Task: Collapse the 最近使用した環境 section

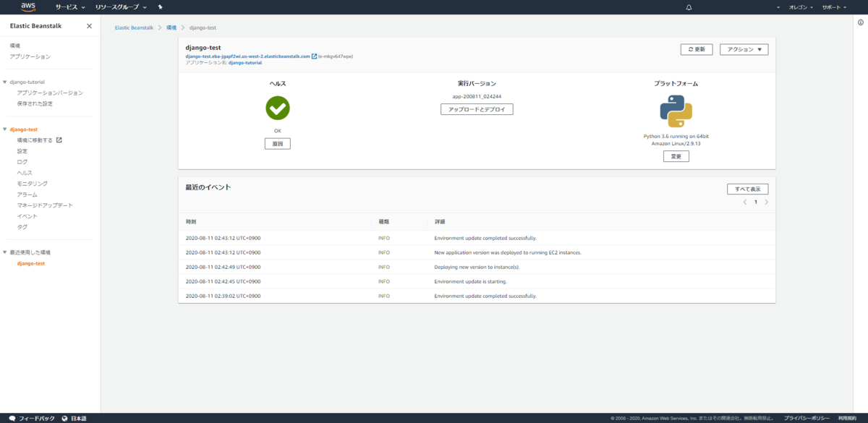Action: (5, 252)
